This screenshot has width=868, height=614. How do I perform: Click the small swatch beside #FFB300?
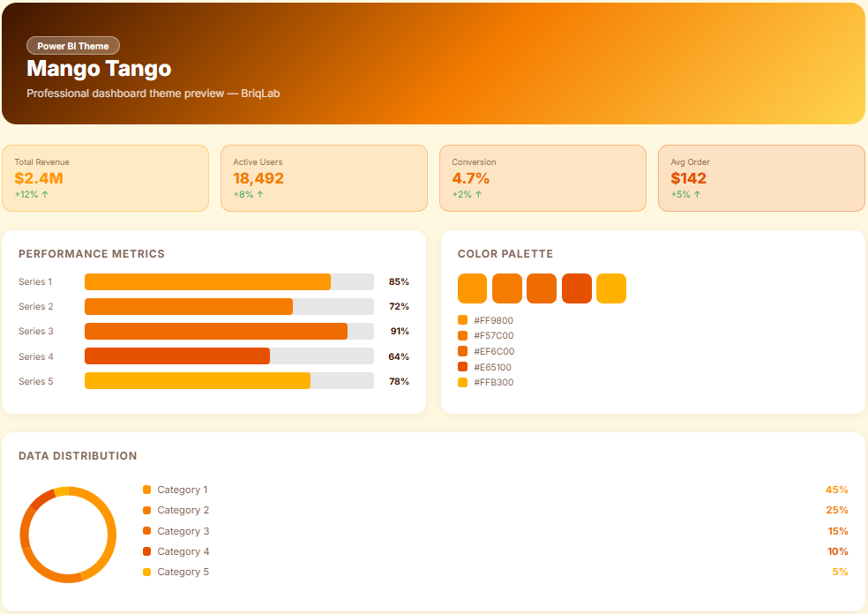coord(462,382)
